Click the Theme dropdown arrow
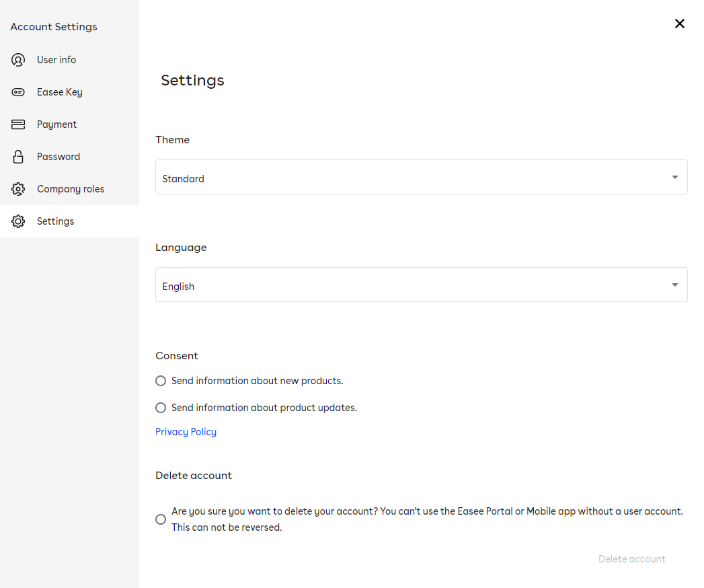This screenshot has height=588, width=704. tap(674, 177)
